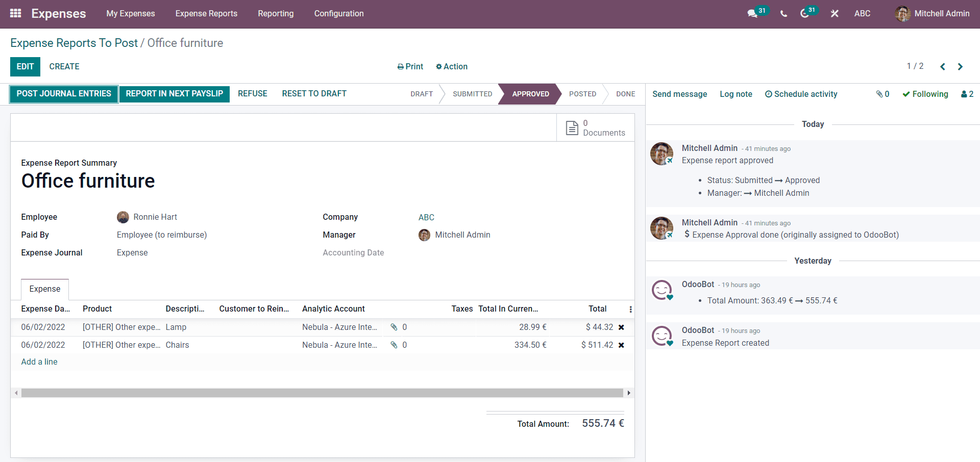Open Action dropdown menu
980x462 pixels.
pyautogui.click(x=452, y=67)
